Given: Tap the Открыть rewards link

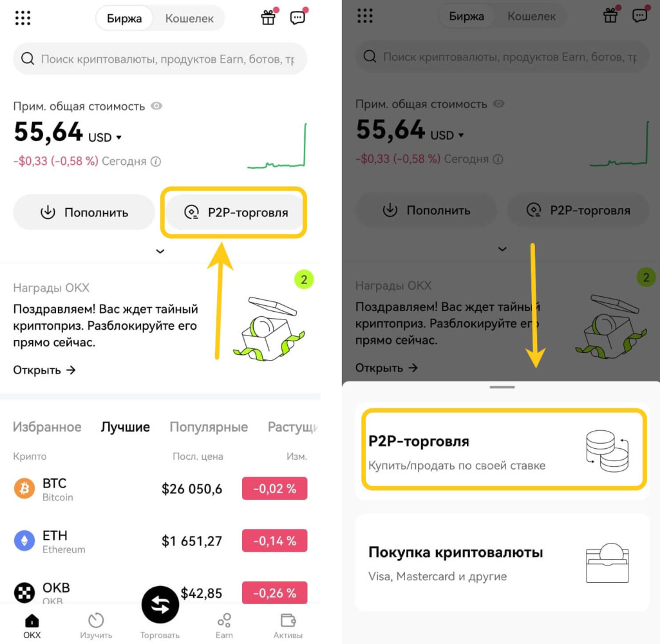Looking at the screenshot, I should click(44, 370).
